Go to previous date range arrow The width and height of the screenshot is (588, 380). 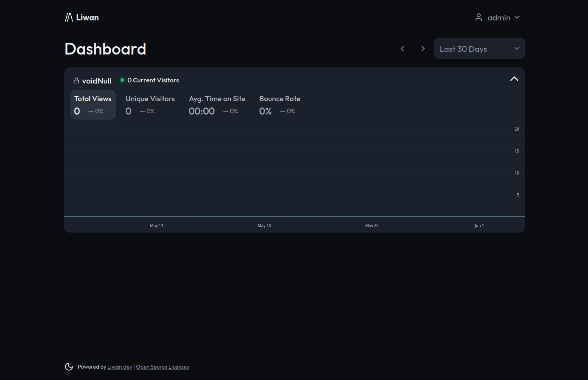point(402,49)
